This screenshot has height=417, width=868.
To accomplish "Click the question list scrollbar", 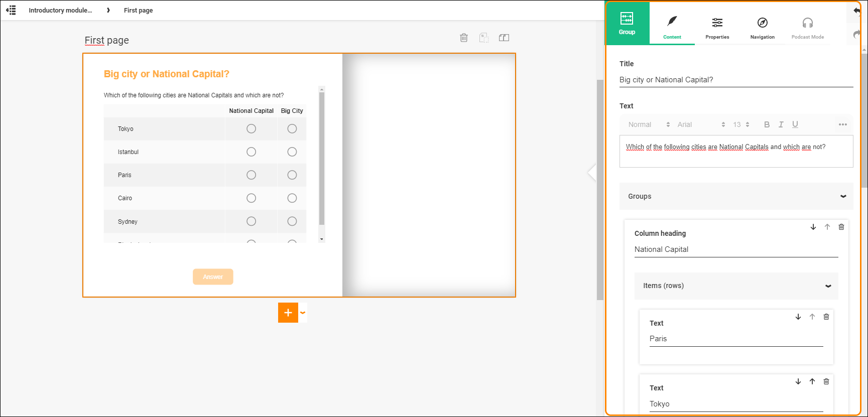I will (322, 159).
